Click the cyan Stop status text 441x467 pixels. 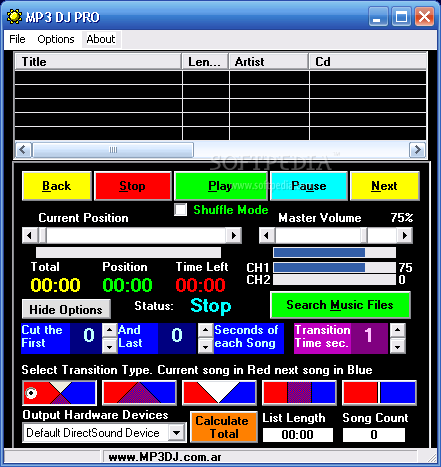pyautogui.click(x=211, y=306)
